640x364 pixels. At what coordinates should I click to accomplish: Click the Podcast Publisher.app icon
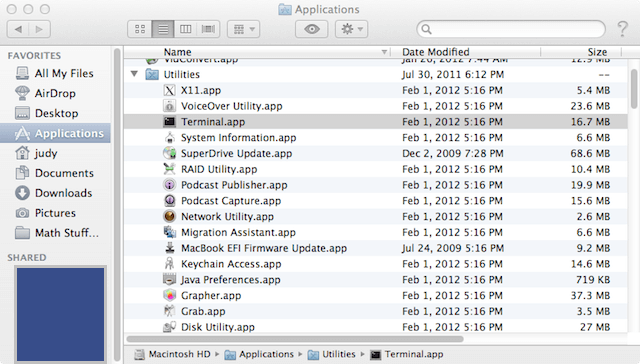click(x=169, y=185)
